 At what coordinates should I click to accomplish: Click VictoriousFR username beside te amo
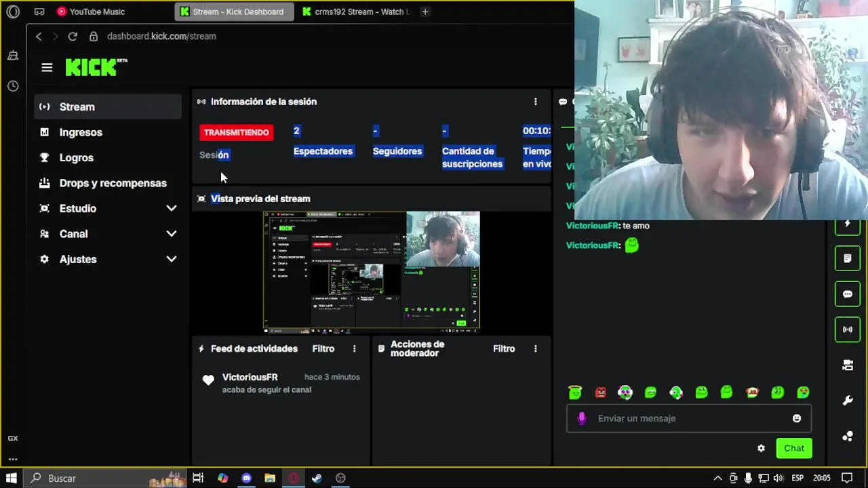pyautogui.click(x=593, y=226)
